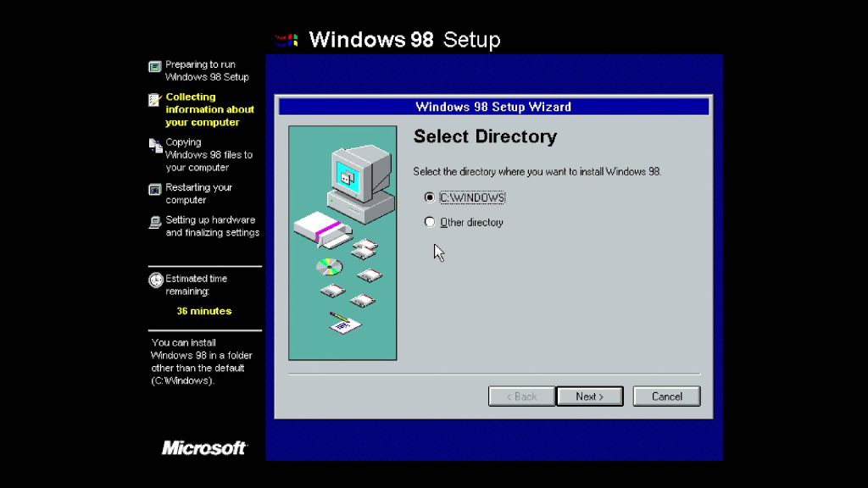Click the 'You can install Windows 98 in a folder' tip
868x488 pixels.
[x=202, y=362]
